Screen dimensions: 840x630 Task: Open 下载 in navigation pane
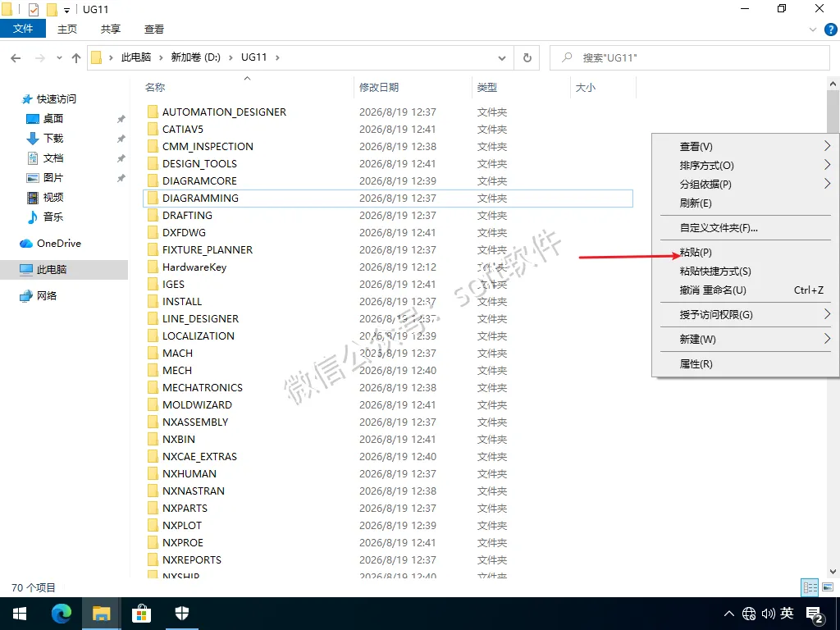point(53,138)
